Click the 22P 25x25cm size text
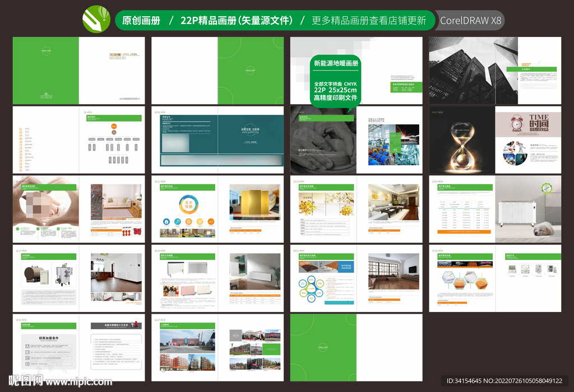The image size is (574, 392). [335, 90]
